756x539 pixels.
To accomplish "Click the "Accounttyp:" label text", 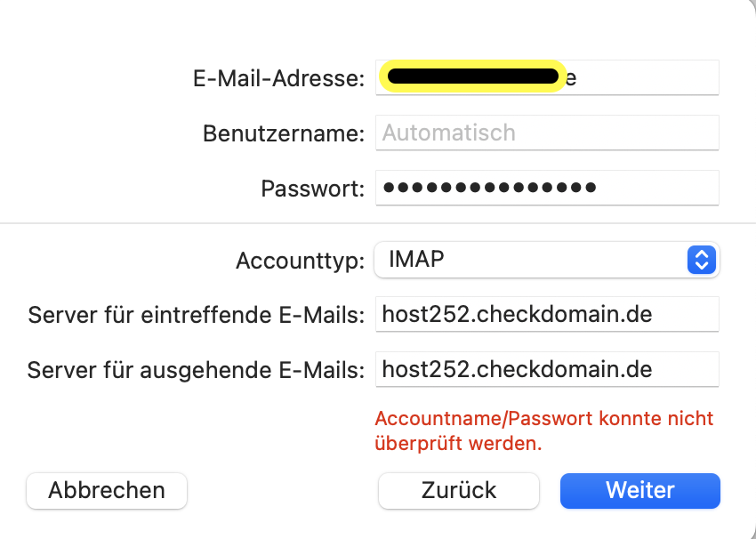I will 300,261.
